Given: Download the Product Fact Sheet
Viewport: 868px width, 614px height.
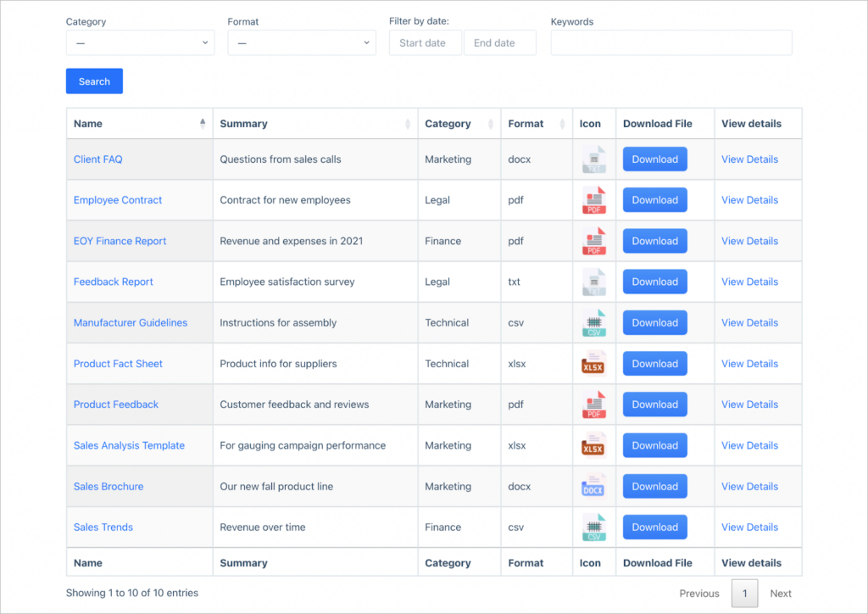Looking at the screenshot, I should (655, 364).
